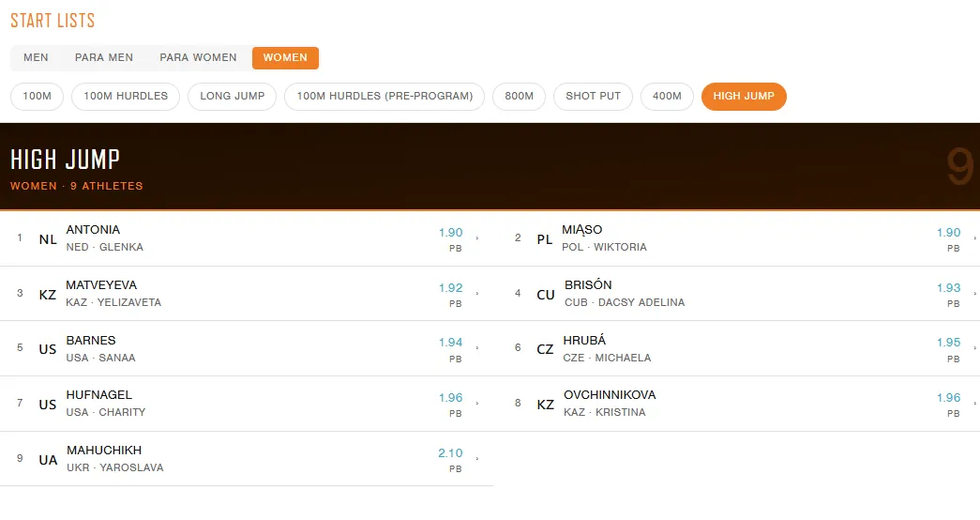The width and height of the screenshot is (980, 520).
Task: Click Antonia's 1.90 PB value
Action: pyautogui.click(x=450, y=233)
